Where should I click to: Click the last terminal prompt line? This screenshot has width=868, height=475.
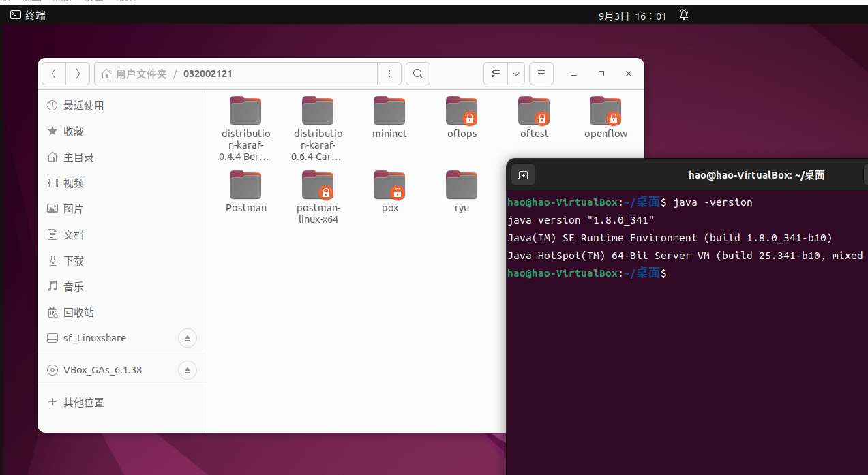coord(587,273)
